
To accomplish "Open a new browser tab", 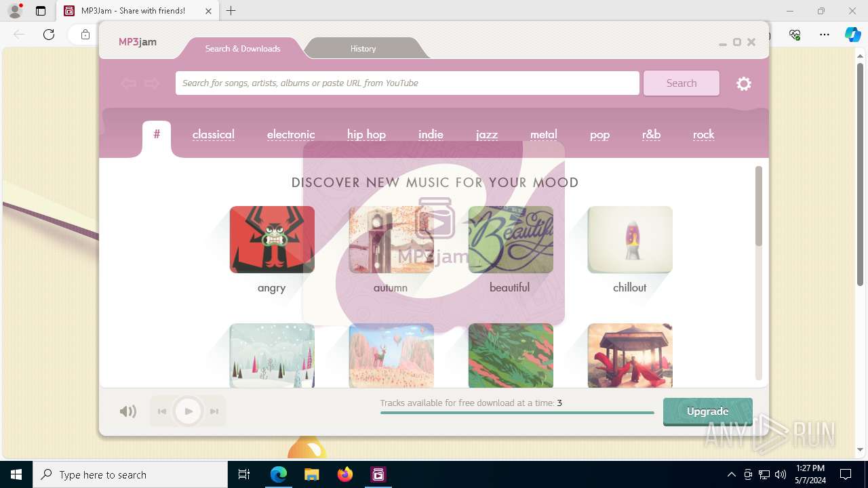I will (231, 11).
